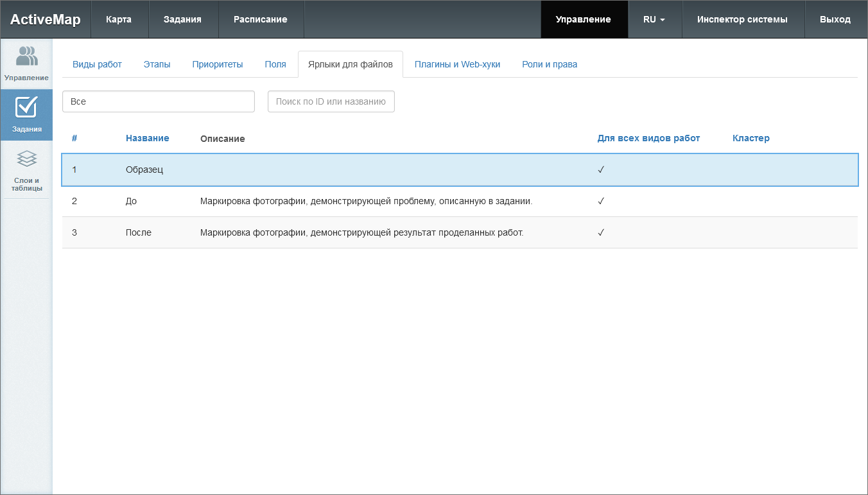This screenshot has width=868, height=495.
Task: Select the После row in the table
Action: 360,232
